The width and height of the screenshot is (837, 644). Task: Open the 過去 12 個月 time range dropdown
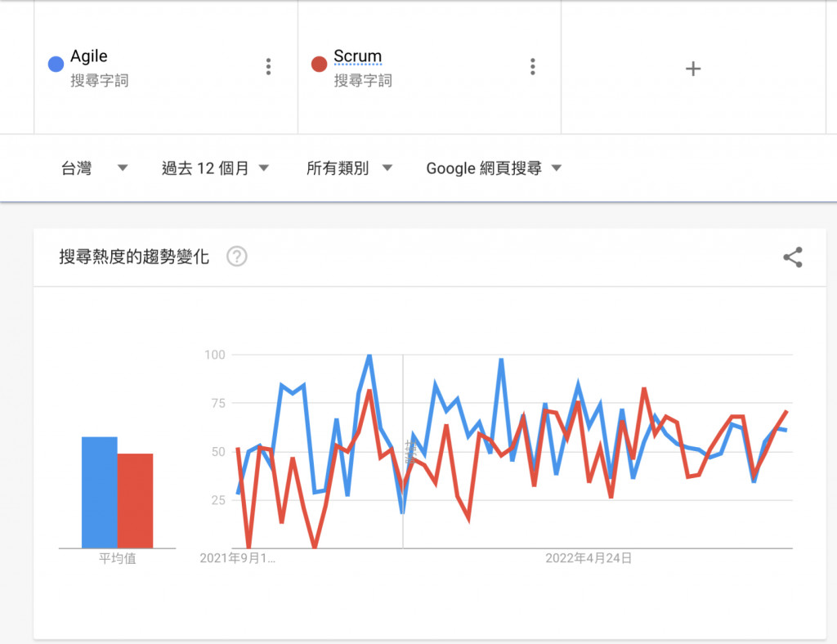[215, 168]
